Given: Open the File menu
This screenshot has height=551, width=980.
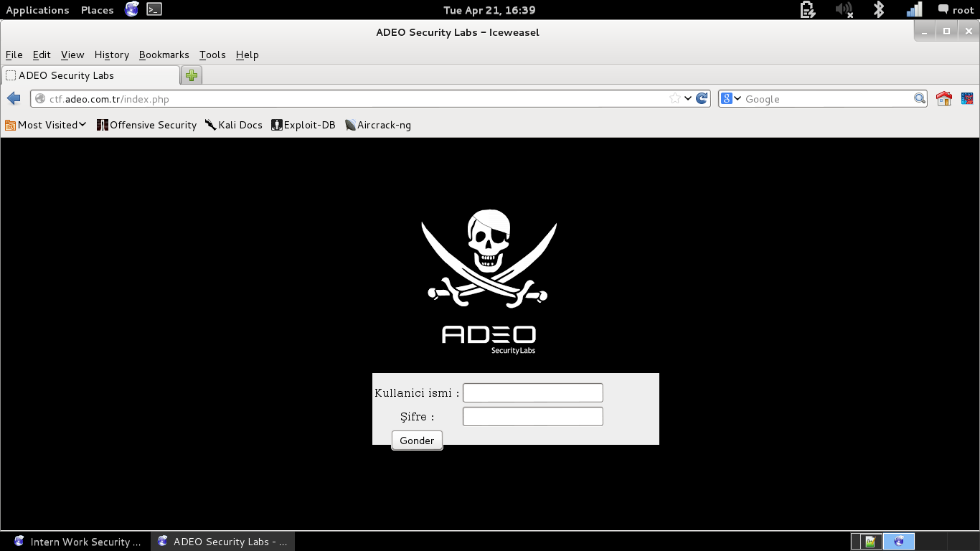Looking at the screenshot, I should coord(14,55).
